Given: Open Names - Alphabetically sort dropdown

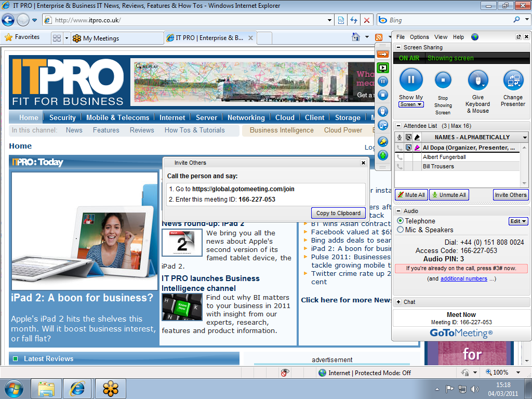Looking at the screenshot, I should 525,137.
